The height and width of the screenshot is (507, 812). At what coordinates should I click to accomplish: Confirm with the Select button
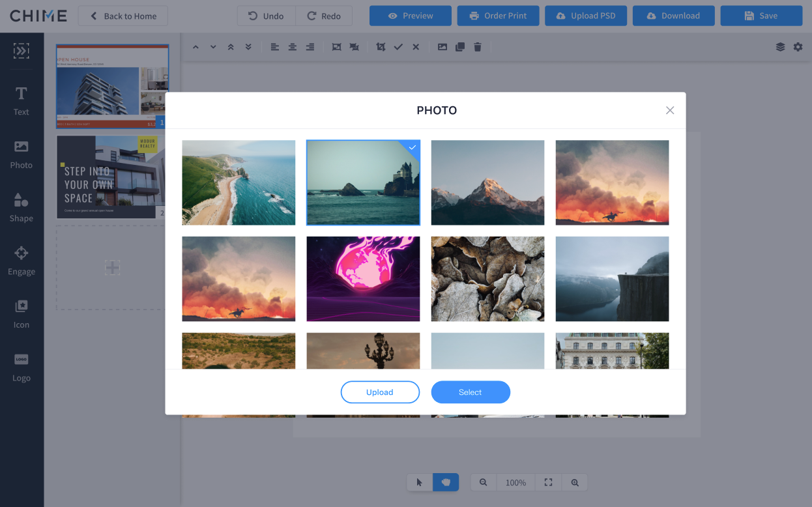471,392
